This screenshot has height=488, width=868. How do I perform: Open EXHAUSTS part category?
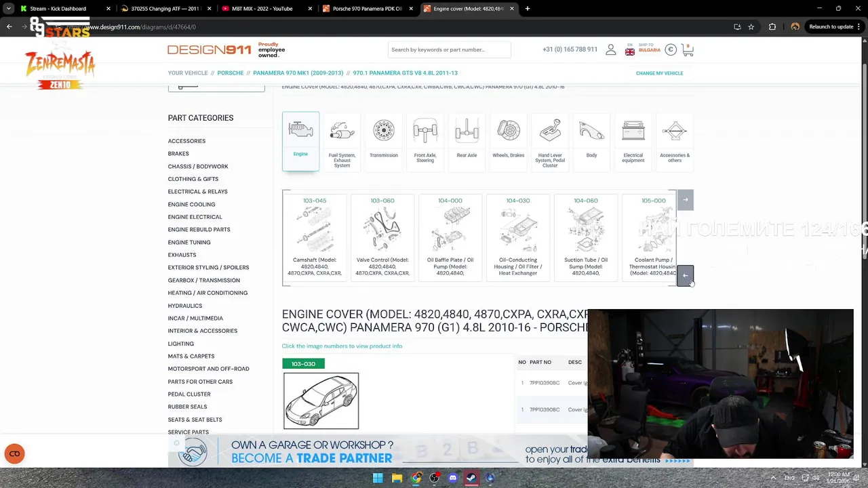pos(182,255)
